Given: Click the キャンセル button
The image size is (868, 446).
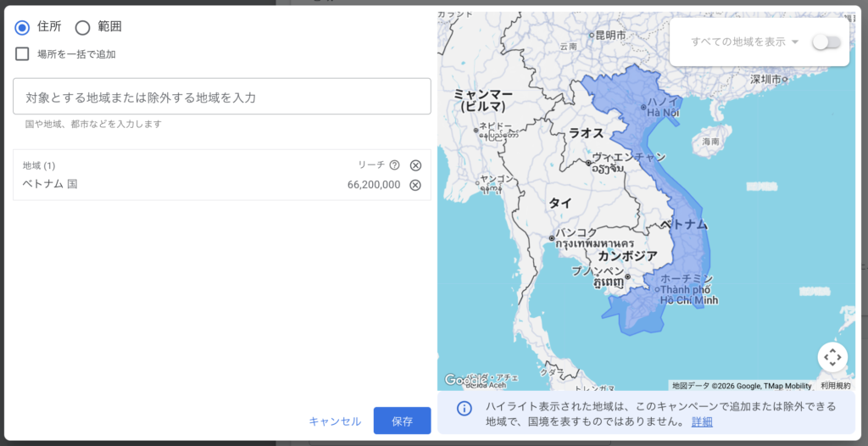Looking at the screenshot, I should pyautogui.click(x=335, y=421).
